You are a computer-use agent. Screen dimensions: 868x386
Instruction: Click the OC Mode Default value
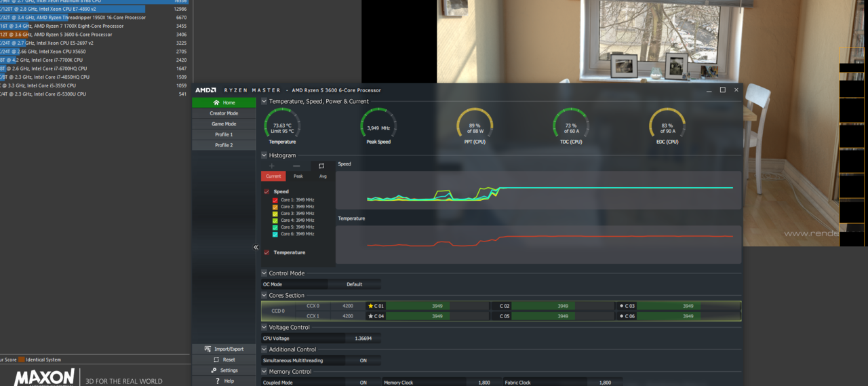click(x=354, y=284)
